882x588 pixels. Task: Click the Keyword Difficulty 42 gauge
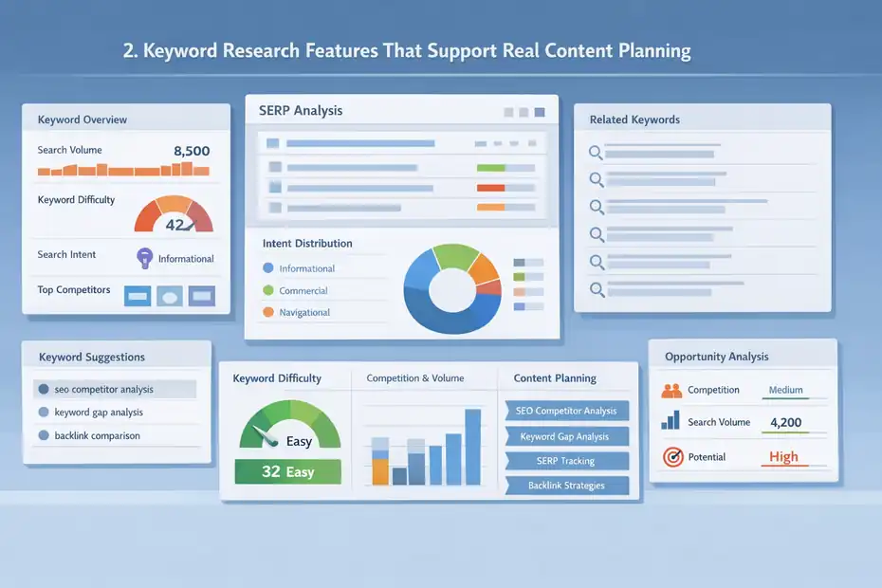[174, 213]
